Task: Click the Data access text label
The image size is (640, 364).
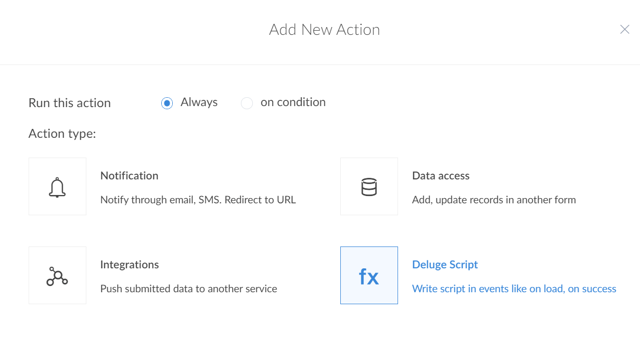Action: pos(440,176)
